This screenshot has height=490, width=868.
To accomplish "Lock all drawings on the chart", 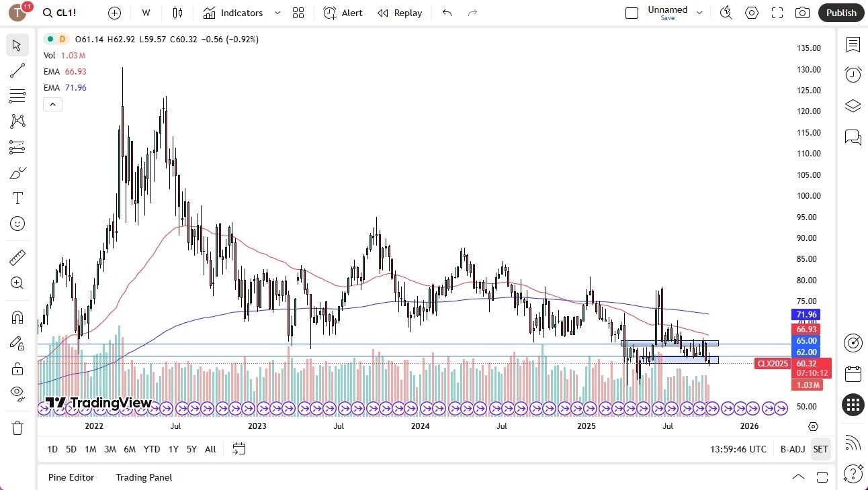I will coord(17,369).
